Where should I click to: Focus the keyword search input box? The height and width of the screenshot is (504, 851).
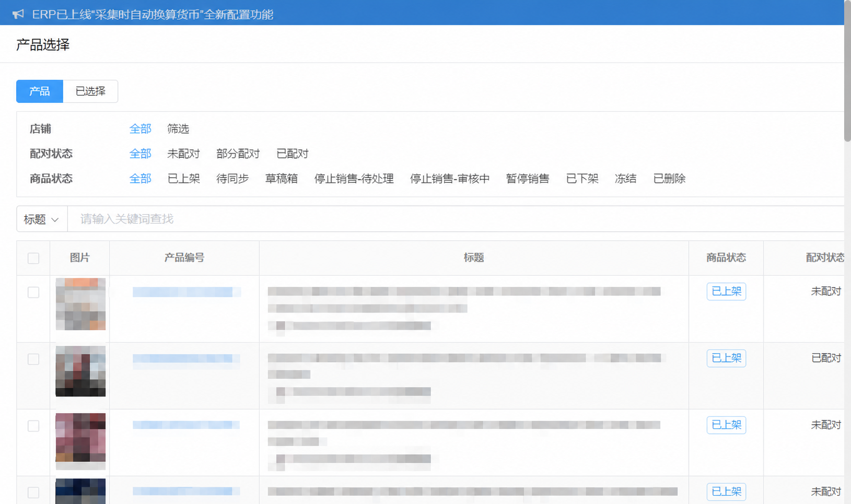(456, 219)
